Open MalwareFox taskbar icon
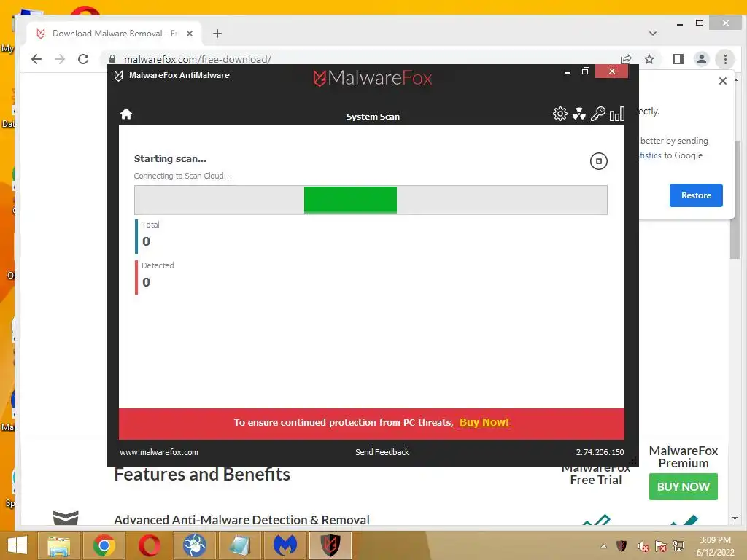 pos(330,545)
